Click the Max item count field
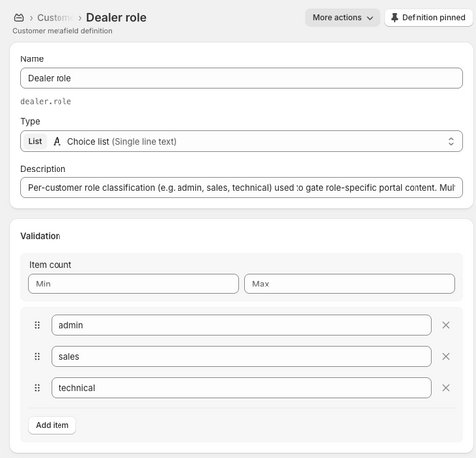 [350, 284]
